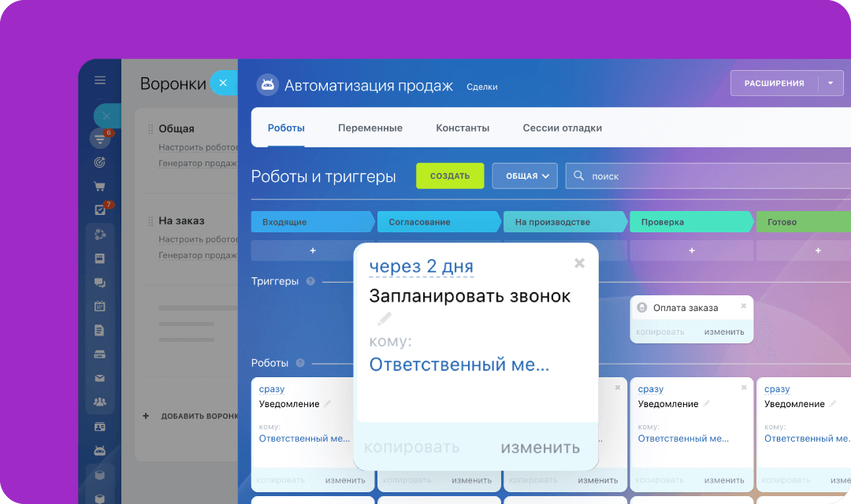Click изменить under Согласование column robot
Viewport: 851px width, 504px height.
coord(472,480)
